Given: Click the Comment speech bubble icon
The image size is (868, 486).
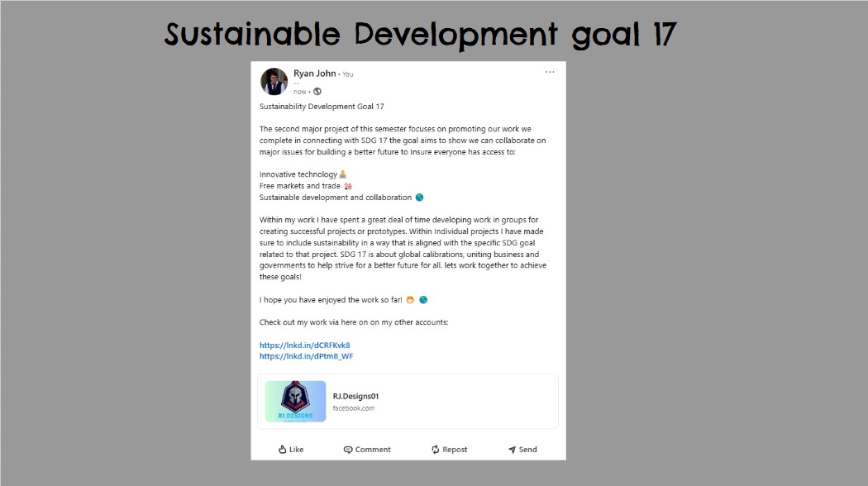Looking at the screenshot, I should point(348,450).
